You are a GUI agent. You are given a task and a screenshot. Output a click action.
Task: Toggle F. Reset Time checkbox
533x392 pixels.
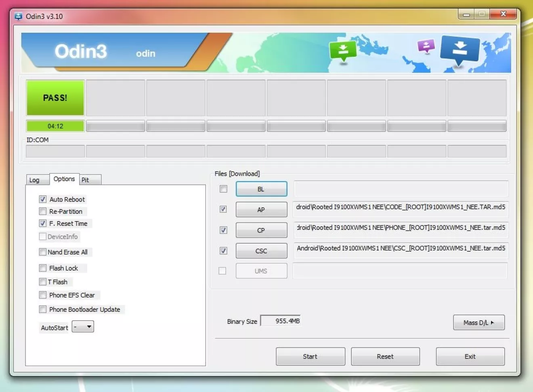click(x=43, y=223)
